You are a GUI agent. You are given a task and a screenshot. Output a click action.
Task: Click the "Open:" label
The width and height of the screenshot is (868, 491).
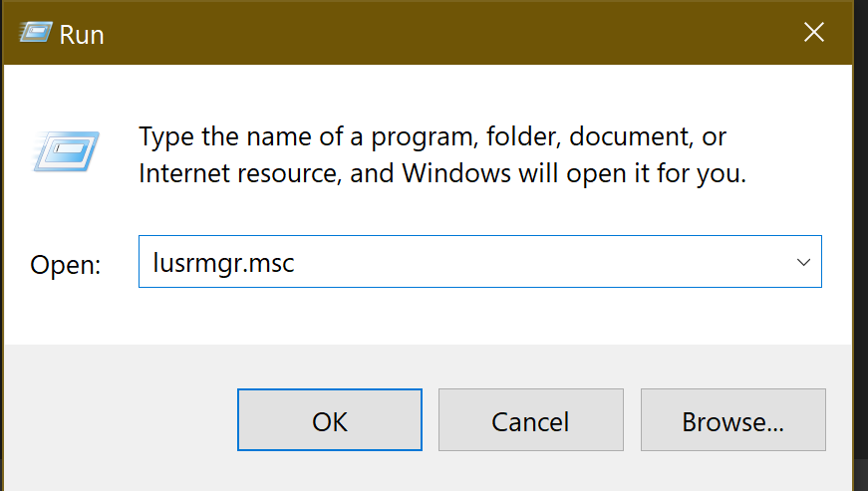pos(66,265)
